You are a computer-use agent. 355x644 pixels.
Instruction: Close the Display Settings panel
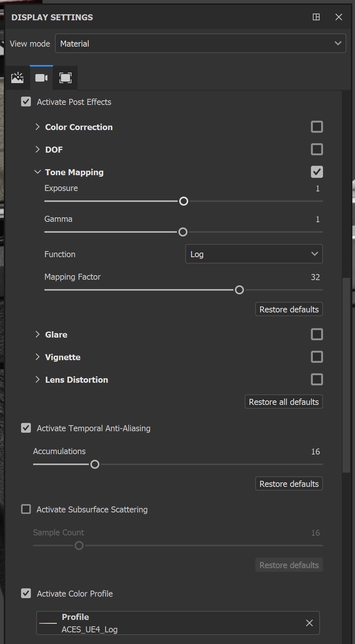[339, 17]
